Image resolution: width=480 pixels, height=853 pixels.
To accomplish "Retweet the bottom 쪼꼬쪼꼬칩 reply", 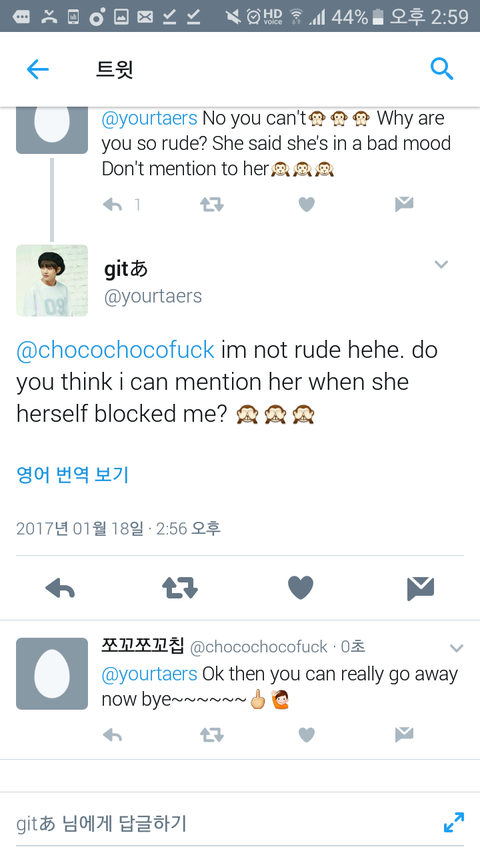I will [212, 735].
